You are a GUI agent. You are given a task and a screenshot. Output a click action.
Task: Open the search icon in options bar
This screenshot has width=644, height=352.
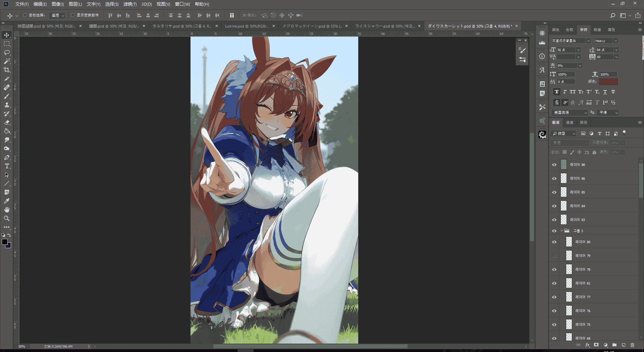(x=612, y=15)
